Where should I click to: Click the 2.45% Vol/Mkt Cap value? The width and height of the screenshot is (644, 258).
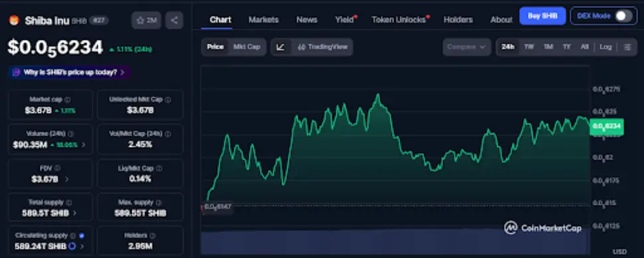[140, 144]
